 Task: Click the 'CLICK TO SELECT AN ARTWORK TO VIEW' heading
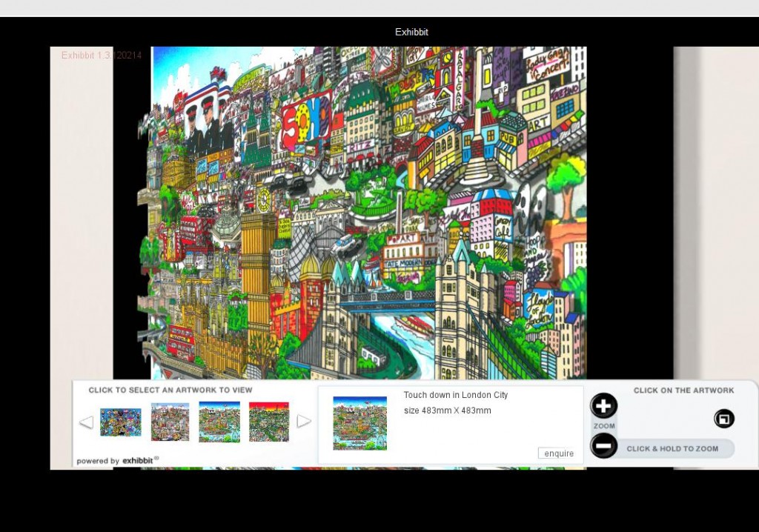pos(170,390)
